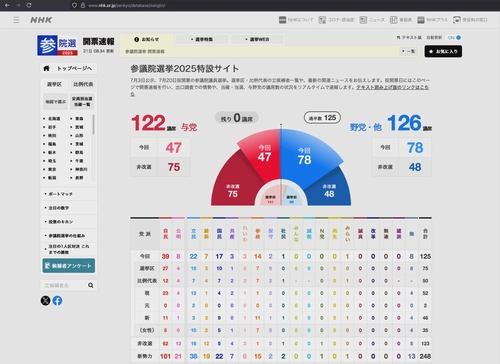Share the page on X (Twitter)
Image resolution: width=500 pixels, height=364 pixels.
tap(45, 301)
